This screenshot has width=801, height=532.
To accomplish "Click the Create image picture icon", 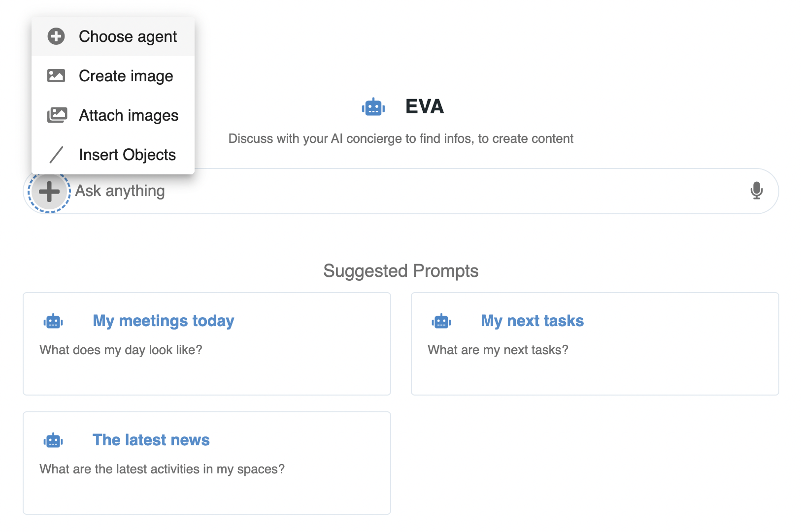I will (x=56, y=76).
